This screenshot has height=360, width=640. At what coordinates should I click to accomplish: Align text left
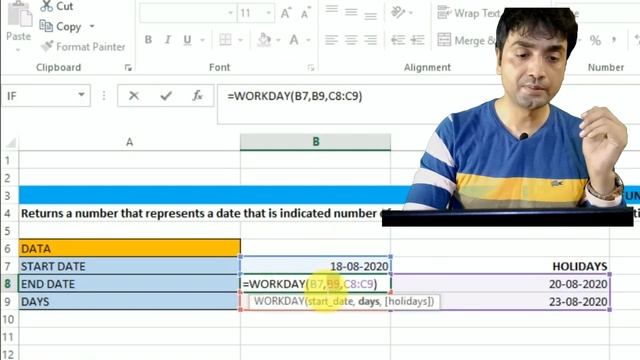pos(331,40)
